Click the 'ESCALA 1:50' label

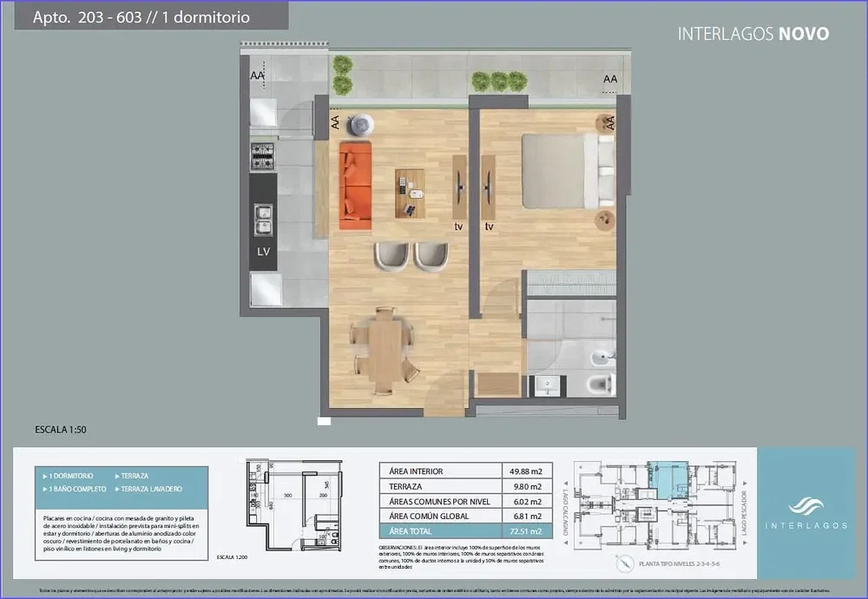(61, 430)
